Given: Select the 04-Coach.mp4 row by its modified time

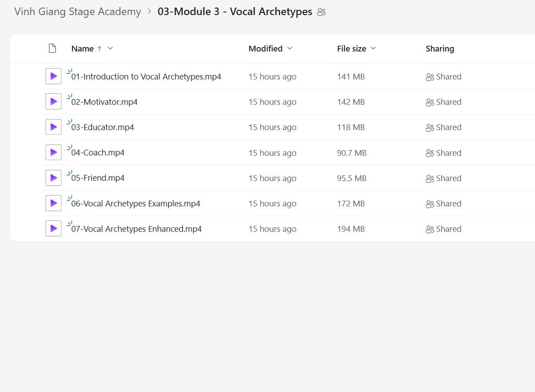Looking at the screenshot, I should point(272,153).
